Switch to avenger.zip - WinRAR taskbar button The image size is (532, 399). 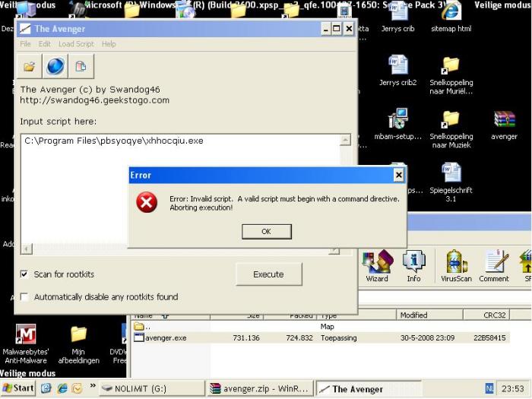point(260,388)
